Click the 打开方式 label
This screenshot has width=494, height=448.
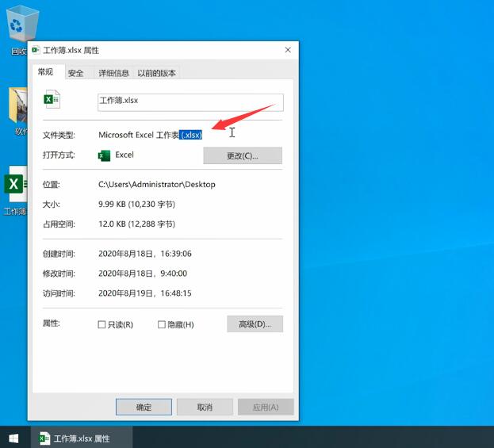click(x=59, y=155)
